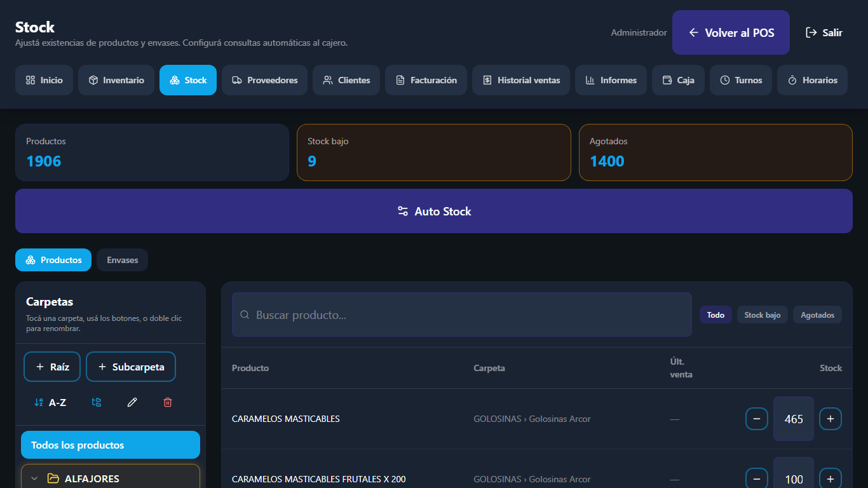Open the Auto Stock configuration
868x488 pixels.
point(434,211)
